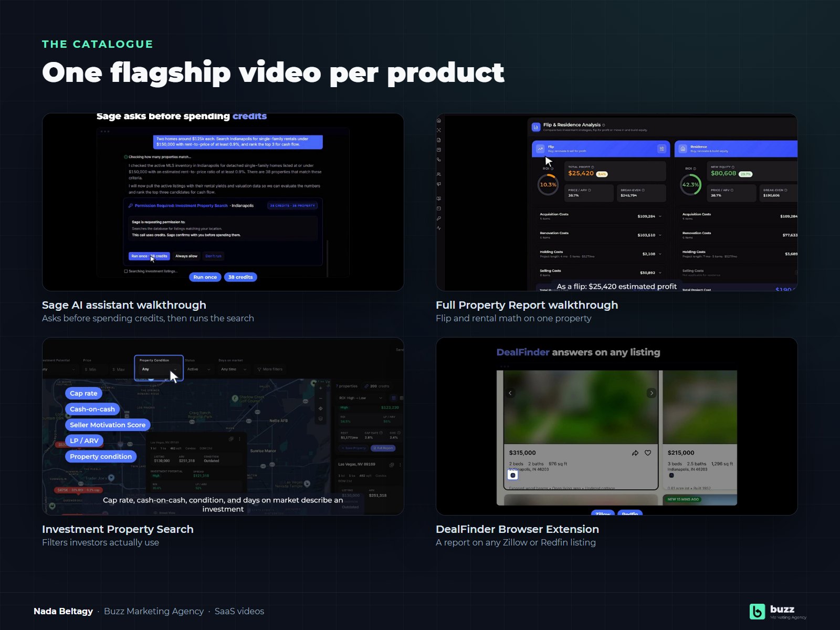Viewport: 840px width, 630px height.
Task: Select the Flip strategy header tab
Action: coord(601,149)
